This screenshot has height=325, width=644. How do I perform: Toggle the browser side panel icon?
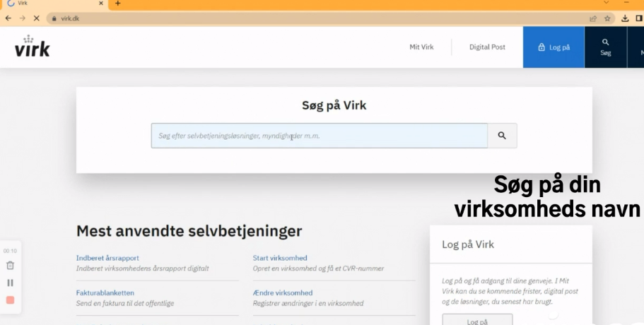(639, 18)
